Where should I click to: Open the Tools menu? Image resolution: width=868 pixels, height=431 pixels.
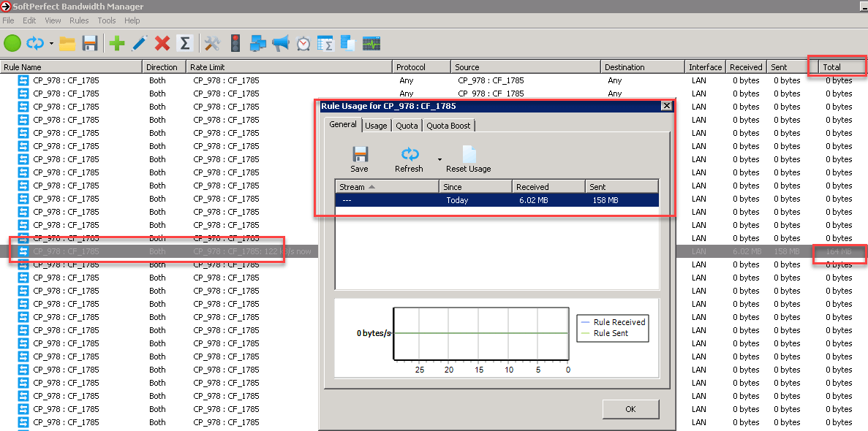tap(107, 20)
